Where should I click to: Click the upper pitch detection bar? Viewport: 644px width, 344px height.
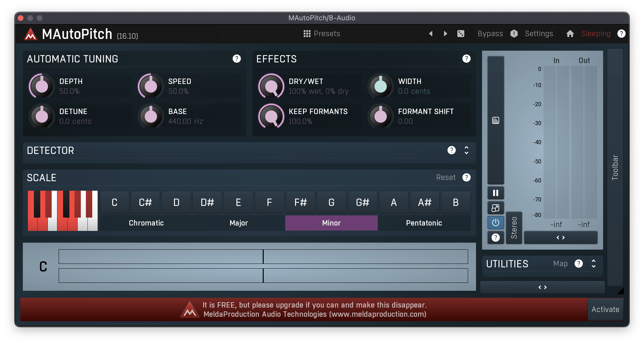(263, 257)
